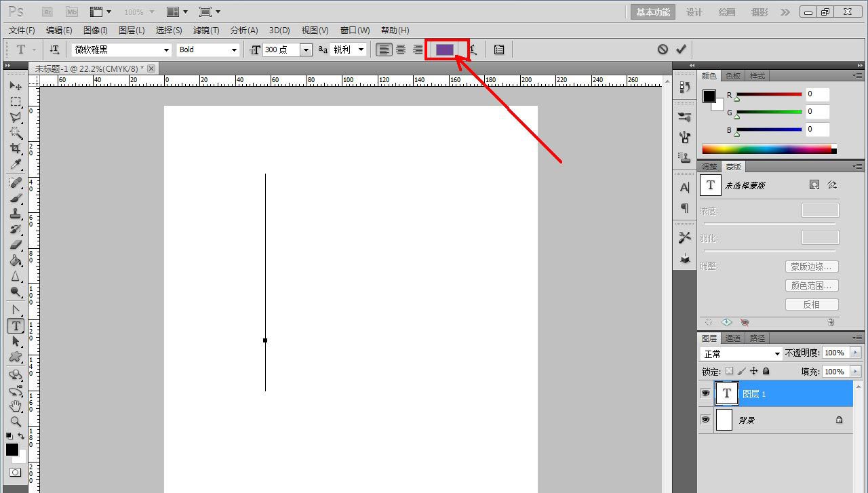Toggle lock position
The width and height of the screenshot is (868, 493).
click(753, 372)
